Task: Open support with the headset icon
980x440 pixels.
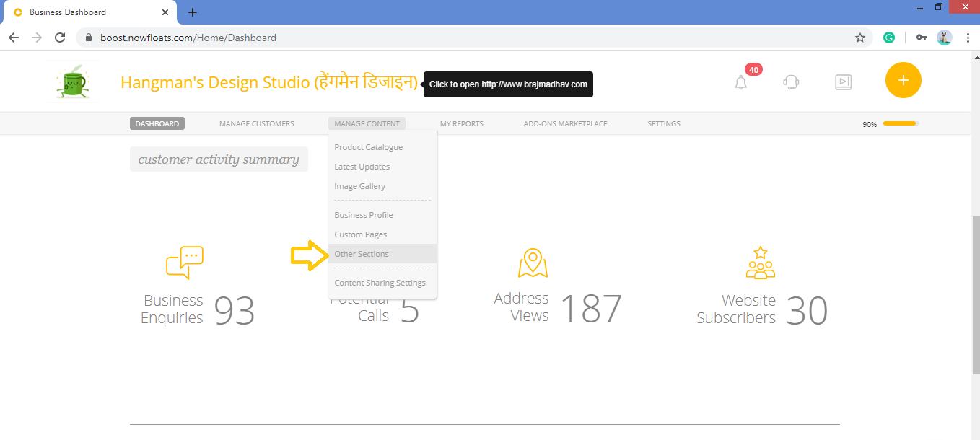Action: [x=791, y=82]
